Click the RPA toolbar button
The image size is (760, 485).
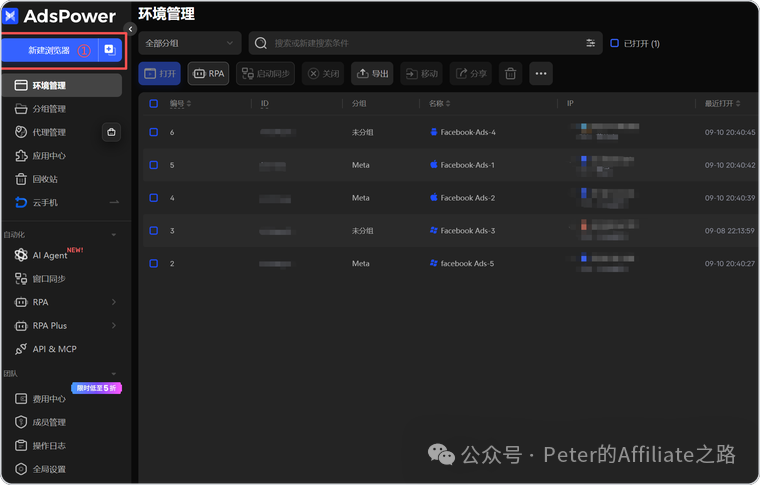208,74
